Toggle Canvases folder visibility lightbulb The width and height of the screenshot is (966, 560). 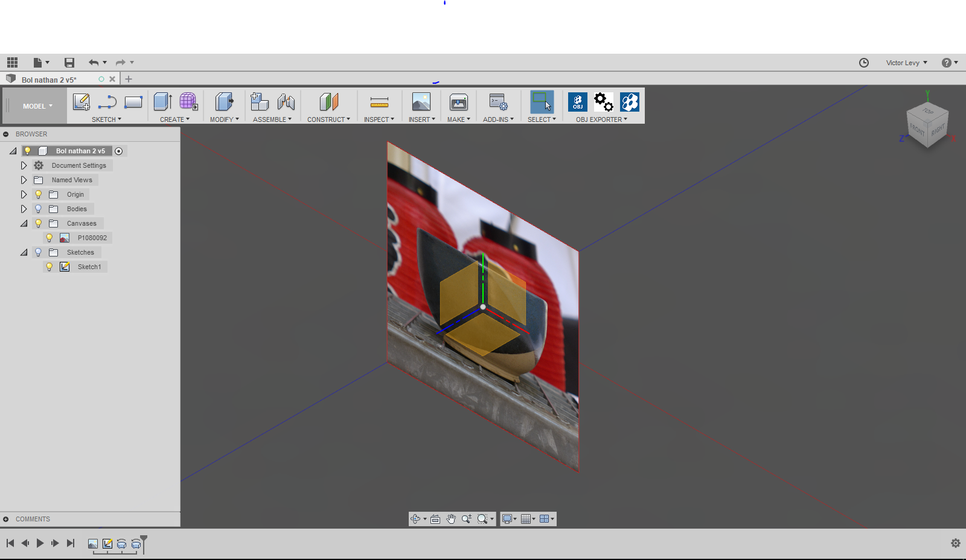(x=38, y=223)
